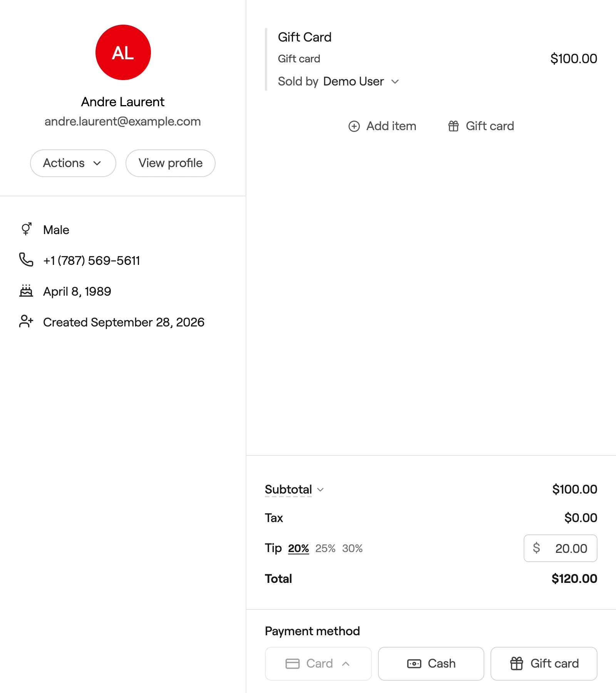Click the andre.laurent@example.com email
This screenshot has width=616, height=693.
coord(123,121)
